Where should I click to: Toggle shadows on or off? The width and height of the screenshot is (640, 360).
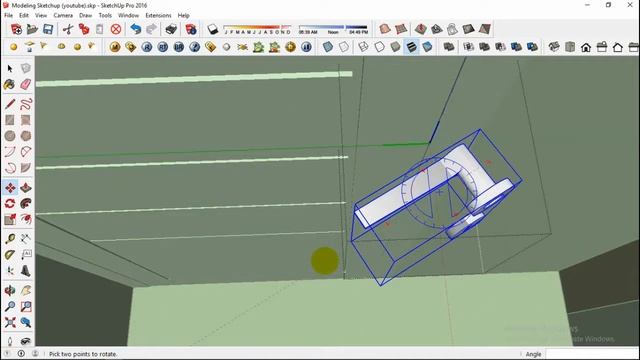213,29
